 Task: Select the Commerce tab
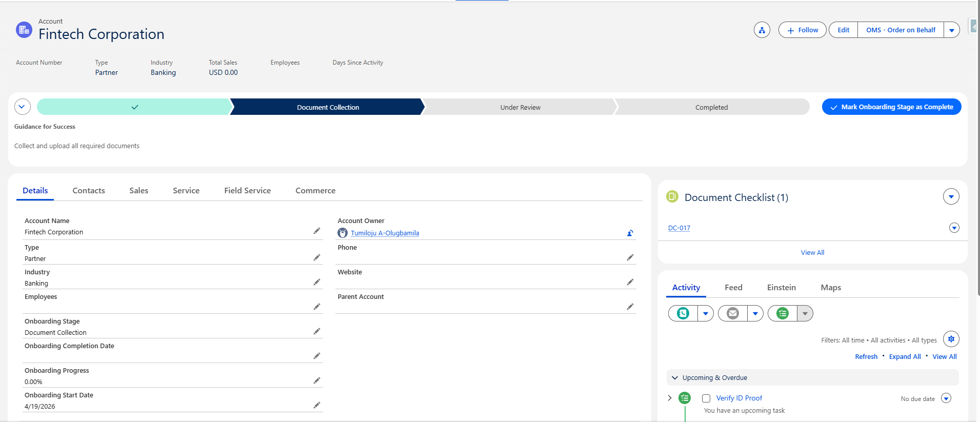tap(315, 190)
